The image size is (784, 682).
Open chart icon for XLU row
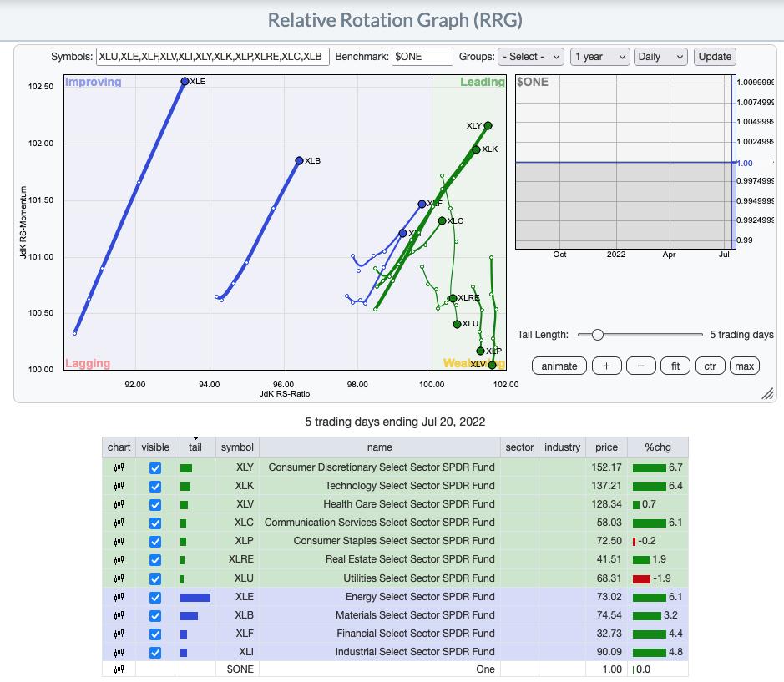pos(119,578)
